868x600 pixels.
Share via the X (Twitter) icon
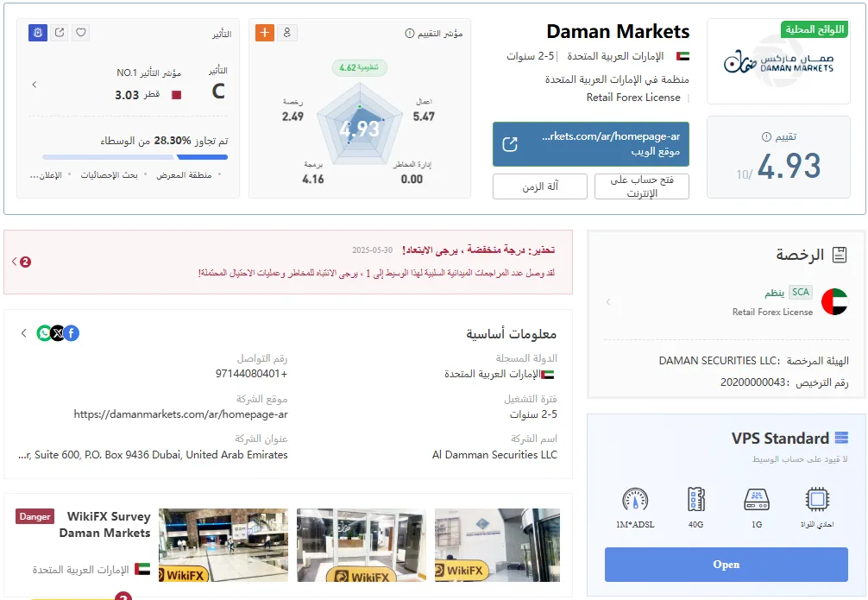[58, 333]
